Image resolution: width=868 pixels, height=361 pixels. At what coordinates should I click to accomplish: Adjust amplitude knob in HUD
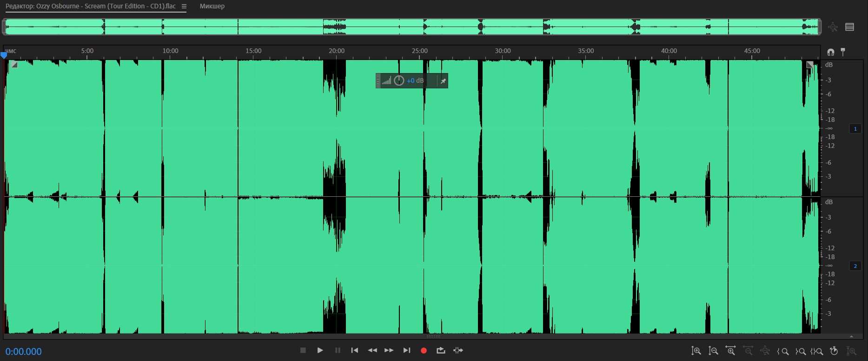tap(399, 80)
